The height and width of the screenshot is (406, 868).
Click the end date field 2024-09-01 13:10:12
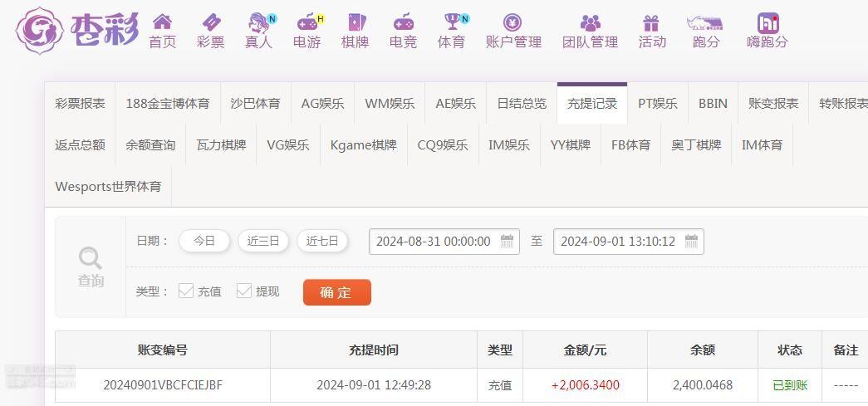click(x=628, y=241)
